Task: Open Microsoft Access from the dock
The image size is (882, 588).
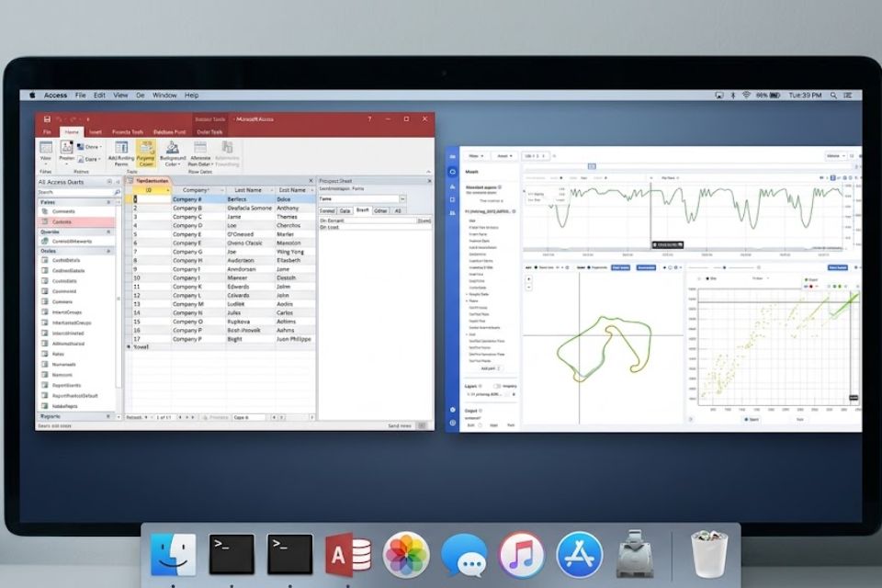Action: point(348,555)
